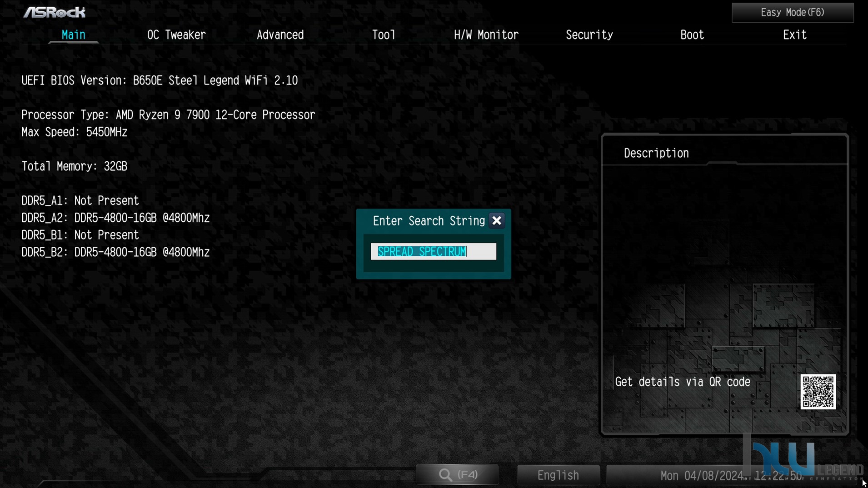Click DDR5_B1: Not Present entry

click(x=80, y=235)
